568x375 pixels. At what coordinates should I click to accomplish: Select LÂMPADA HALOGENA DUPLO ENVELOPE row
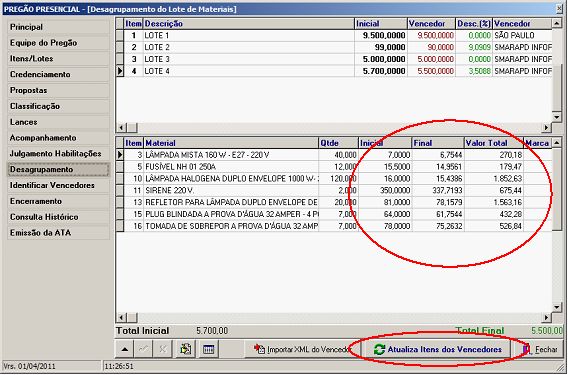[x=334, y=179]
